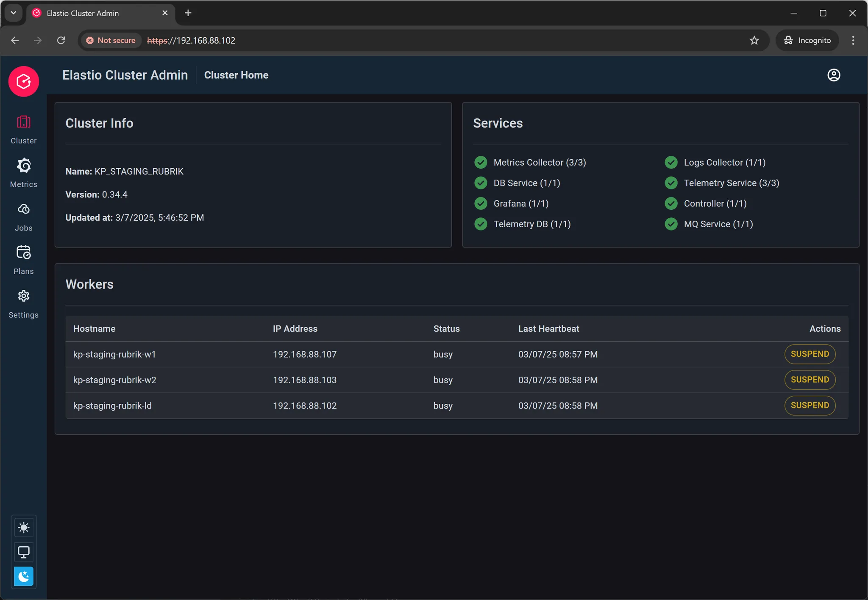Image resolution: width=868 pixels, height=600 pixels.
Task: Open the user account profile icon
Action: 834,75
